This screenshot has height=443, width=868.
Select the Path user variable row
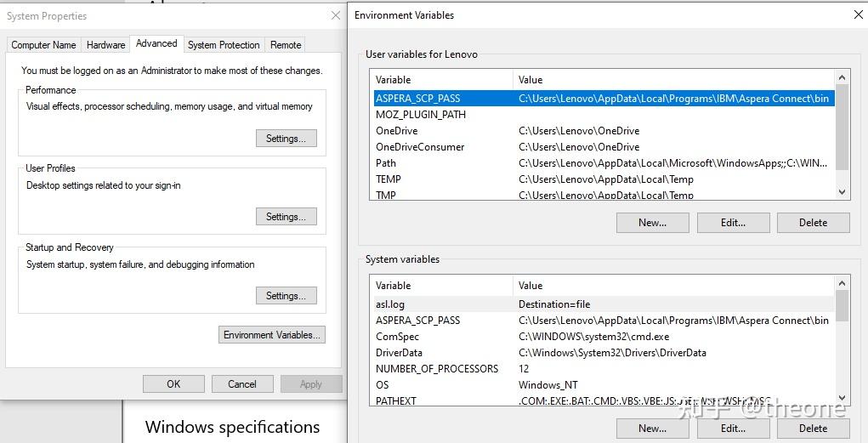tap(386, 163)
